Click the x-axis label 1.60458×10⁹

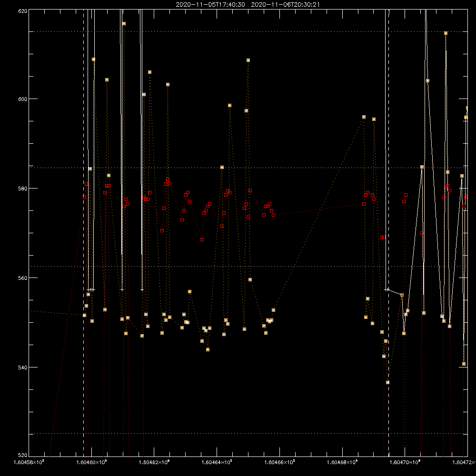(29, 462)
